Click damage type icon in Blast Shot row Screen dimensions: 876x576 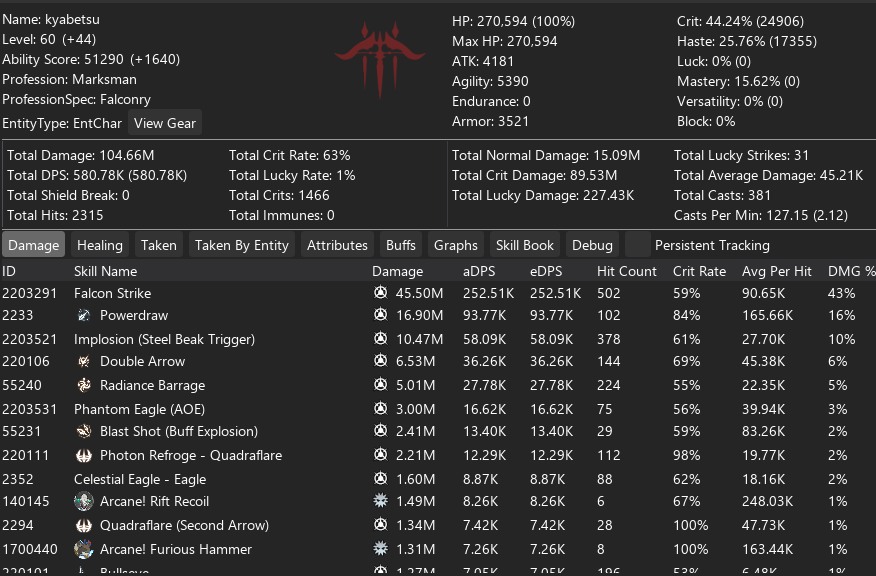click(x=380, y=431)
